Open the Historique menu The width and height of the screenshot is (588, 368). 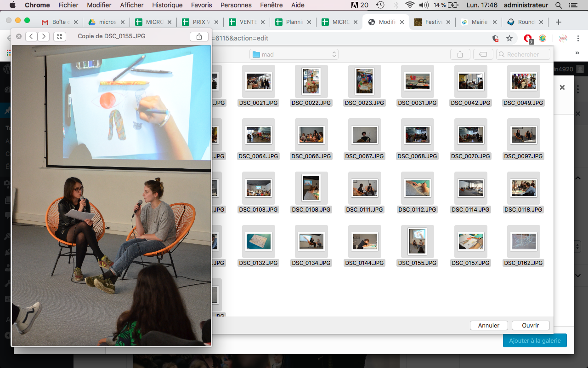[167, 5]
